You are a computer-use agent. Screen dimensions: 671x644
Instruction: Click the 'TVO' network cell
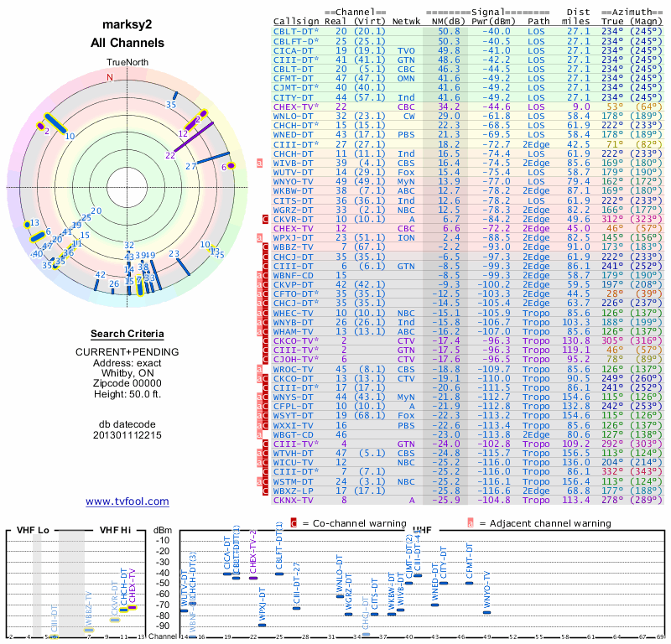click(406, 50)
